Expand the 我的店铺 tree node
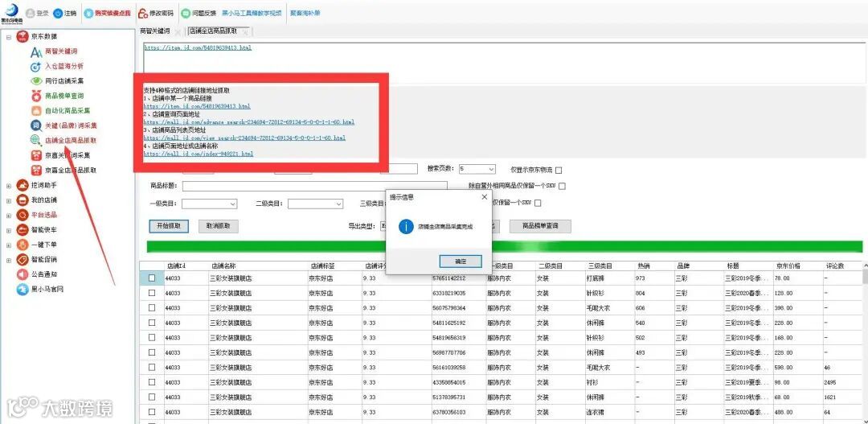The height and width of the screenshot is (424, 868). (8, 200)
